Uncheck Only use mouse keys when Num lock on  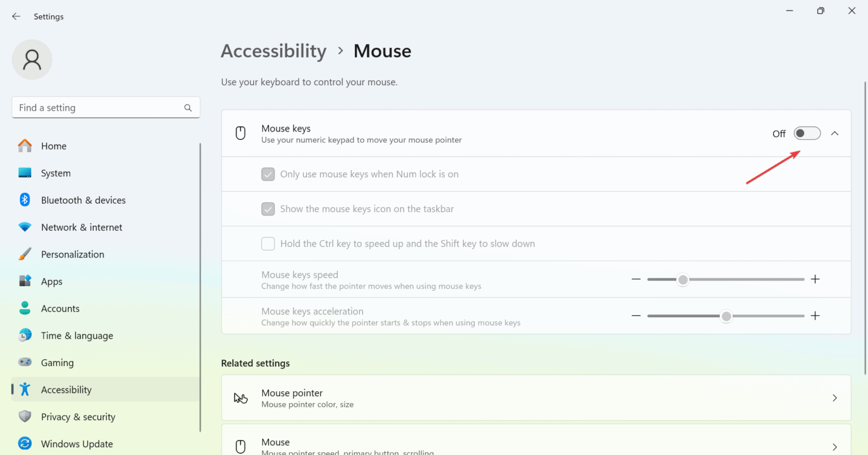[x=268, y=174]
